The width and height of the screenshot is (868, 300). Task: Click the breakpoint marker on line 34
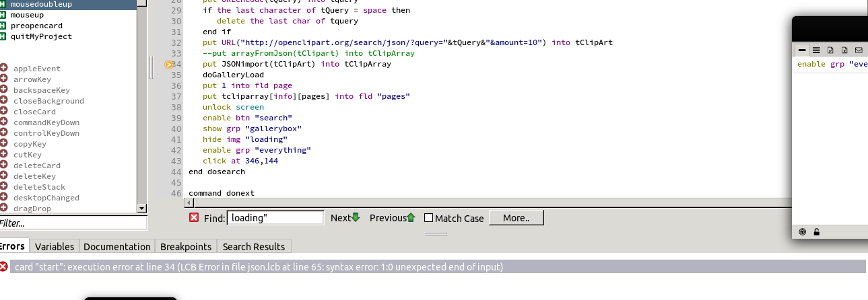click(169, 65)
